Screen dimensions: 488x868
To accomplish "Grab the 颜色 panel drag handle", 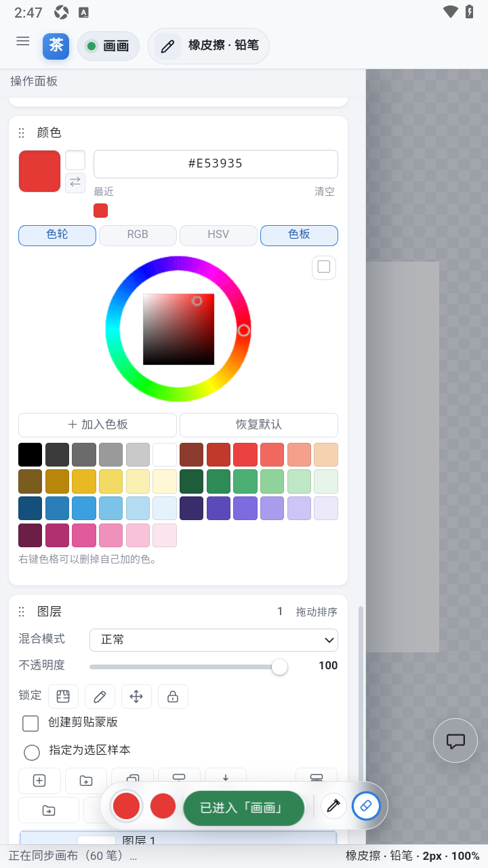I will pos(22,133).
